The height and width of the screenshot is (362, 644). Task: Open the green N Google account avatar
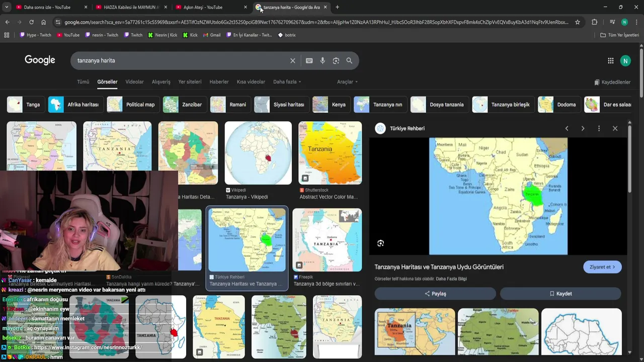pos(625,61)
